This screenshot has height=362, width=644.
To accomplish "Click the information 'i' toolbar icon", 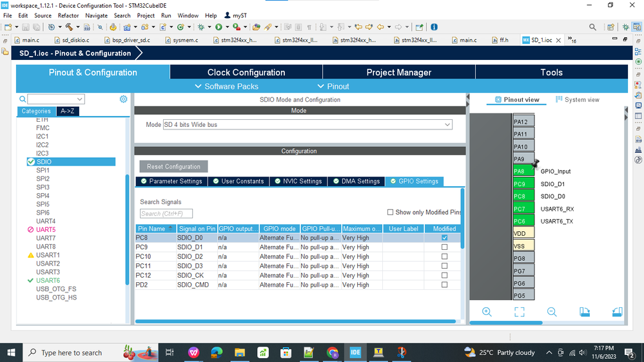I will pos(434,27).
